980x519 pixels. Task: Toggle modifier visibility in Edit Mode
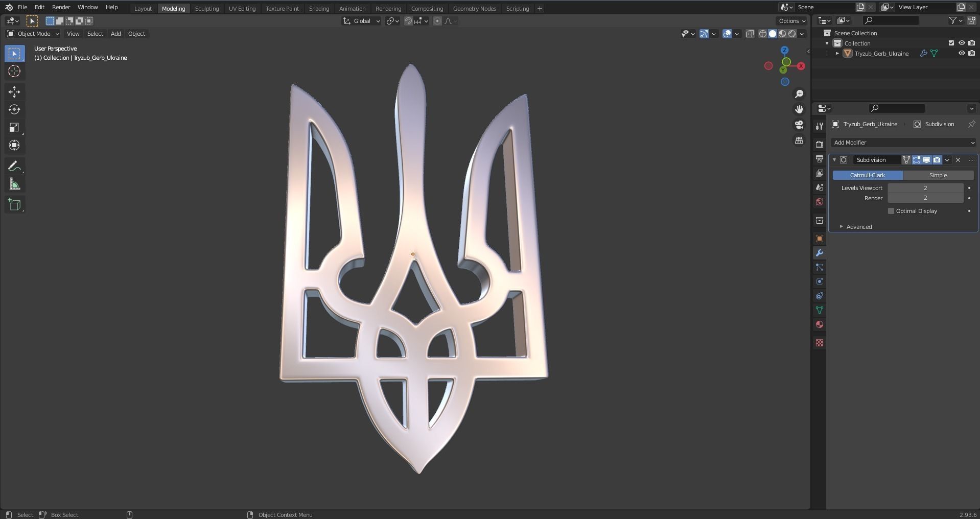point(916,160)
